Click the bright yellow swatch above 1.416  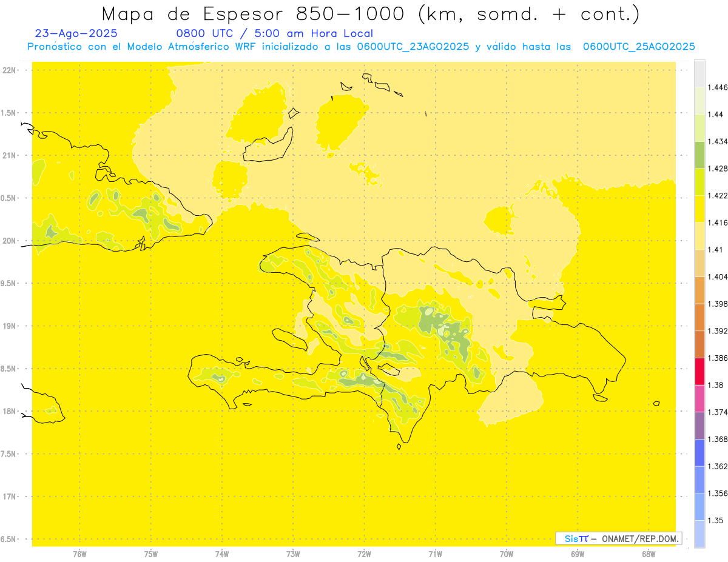(x=699, y=209)
